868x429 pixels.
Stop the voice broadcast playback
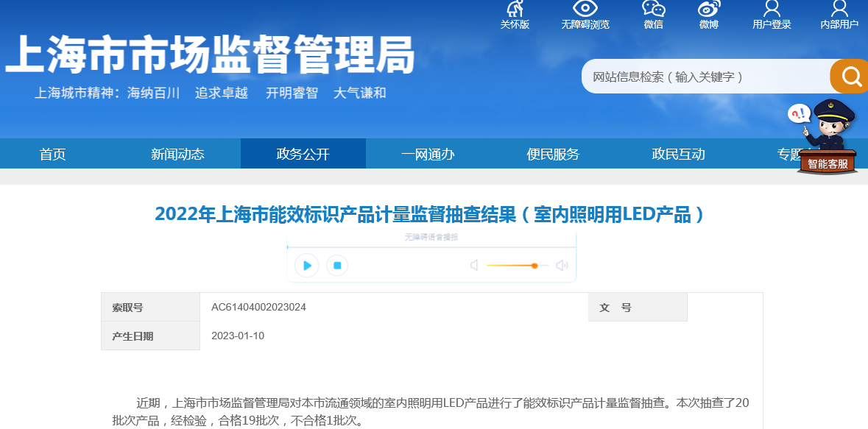[x=336, y=265]
